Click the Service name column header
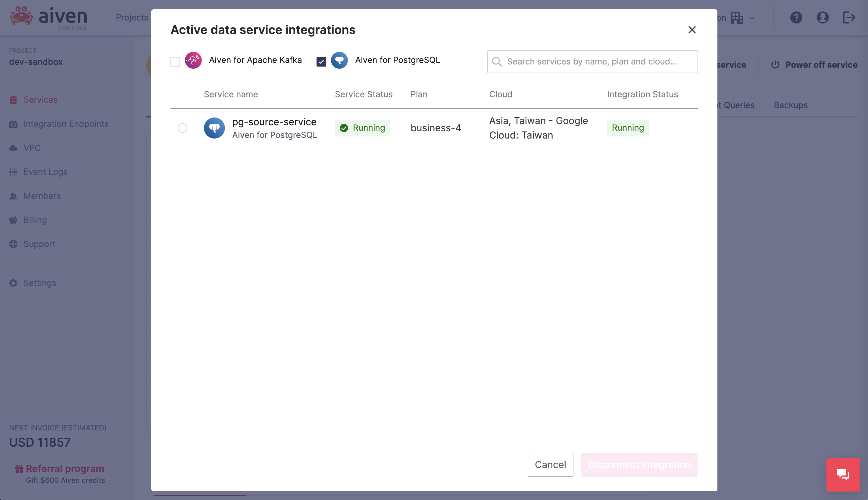Screen dimensions: 868x500 pyautogui.click(x=231, y=95)
